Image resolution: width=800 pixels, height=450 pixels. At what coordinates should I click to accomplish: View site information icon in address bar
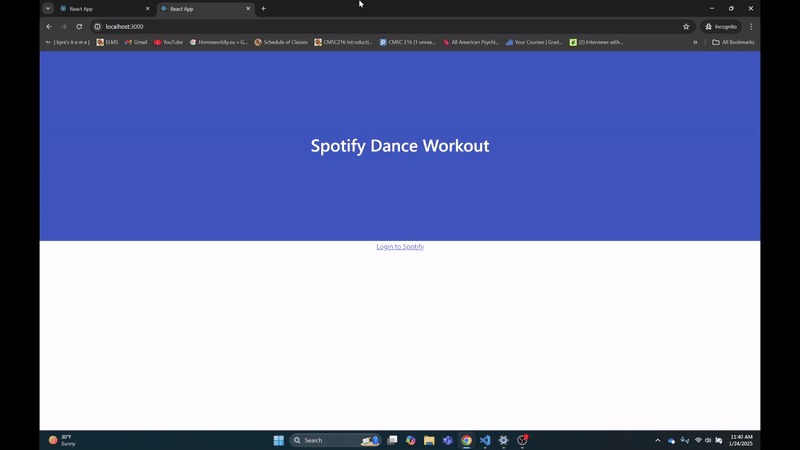tap(97, 27)
